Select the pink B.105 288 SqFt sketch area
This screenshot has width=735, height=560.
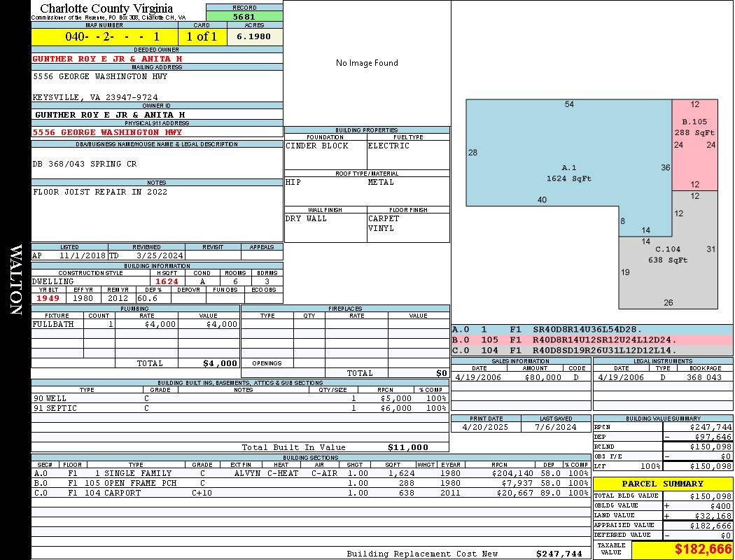point(694,143)
